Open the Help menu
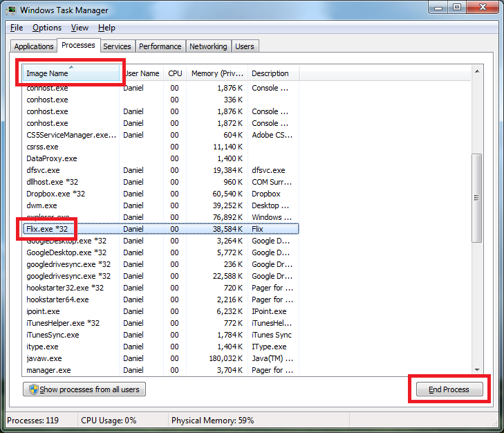This screenshot has width=504, height=433. 106,28
